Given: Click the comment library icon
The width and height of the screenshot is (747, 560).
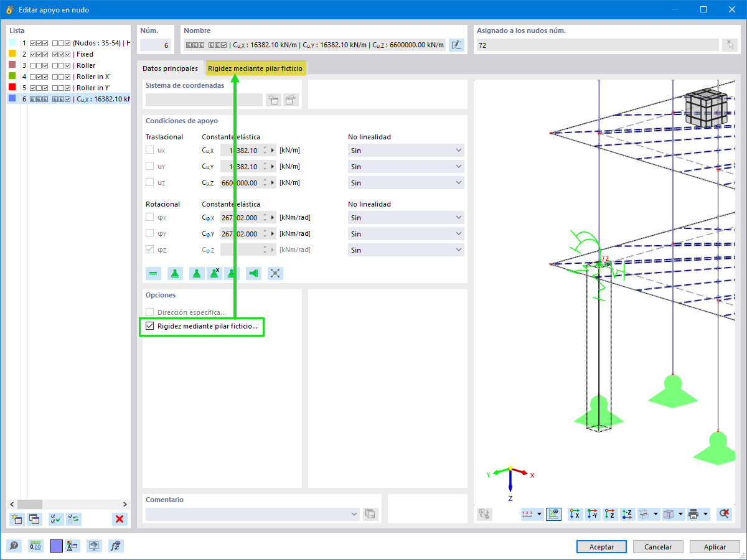Looking at the screenshot, I should tap(370, 514).
